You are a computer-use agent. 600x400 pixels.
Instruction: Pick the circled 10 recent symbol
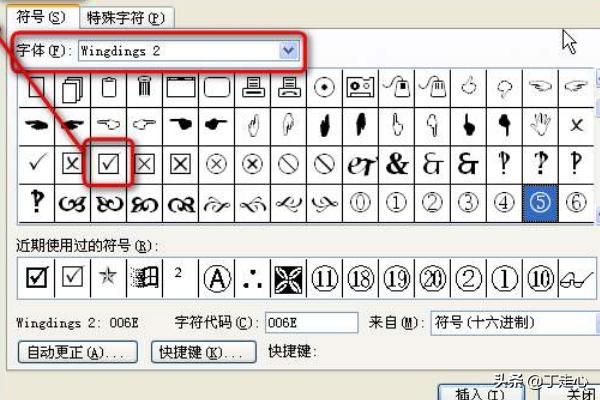point(540,278)
